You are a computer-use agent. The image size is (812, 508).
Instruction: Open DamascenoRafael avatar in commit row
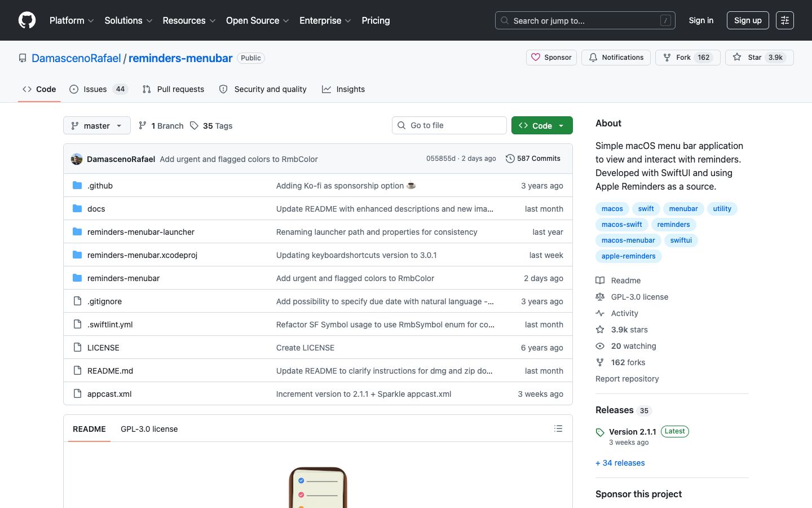pyautogui.click(x=77, y=159)
